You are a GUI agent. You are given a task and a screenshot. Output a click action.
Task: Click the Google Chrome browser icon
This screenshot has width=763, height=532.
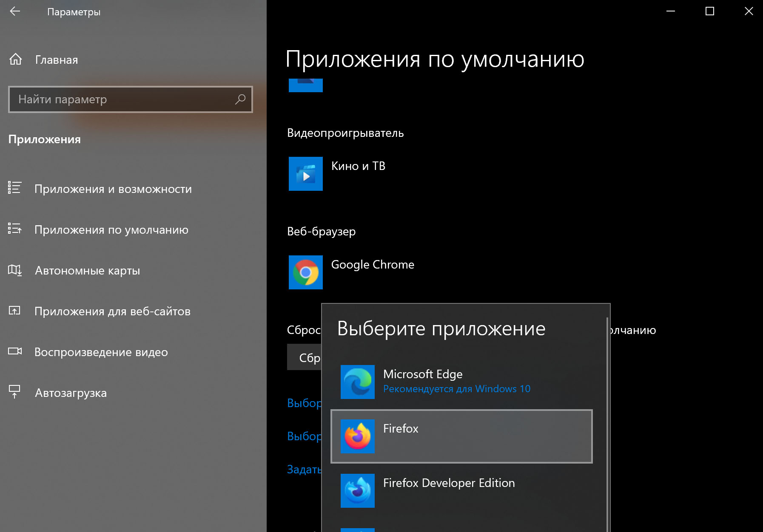click(305, 272)
